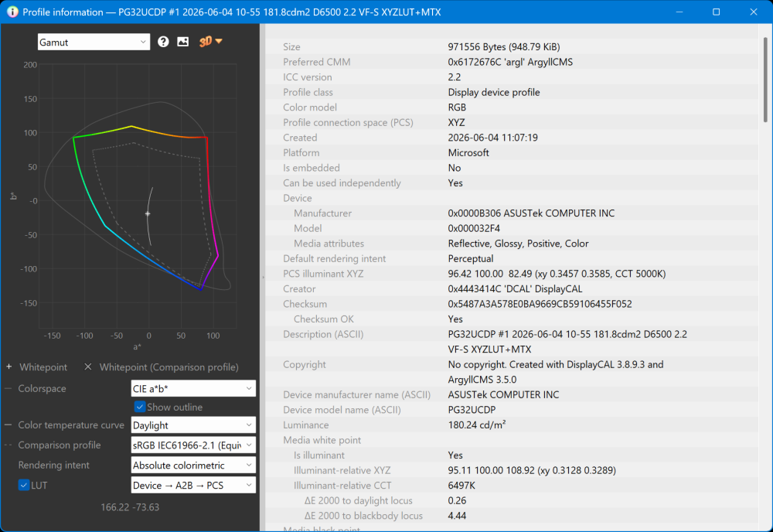Click the Profile information window icon
Screen dimensions: 773x532
[12, 12]
